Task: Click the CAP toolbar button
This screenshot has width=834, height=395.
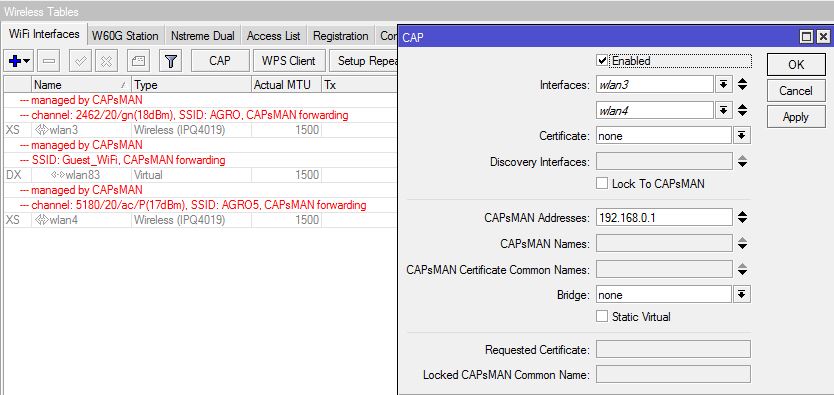Action: click(x=220, y=61)
